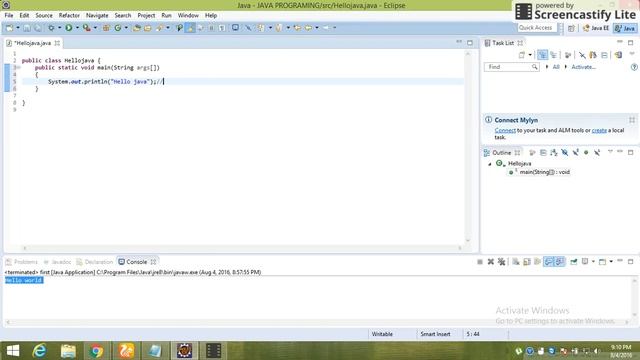640x360 pixels.
Task: Switch to the Javadoc tab
Action: tap(57, 262)
